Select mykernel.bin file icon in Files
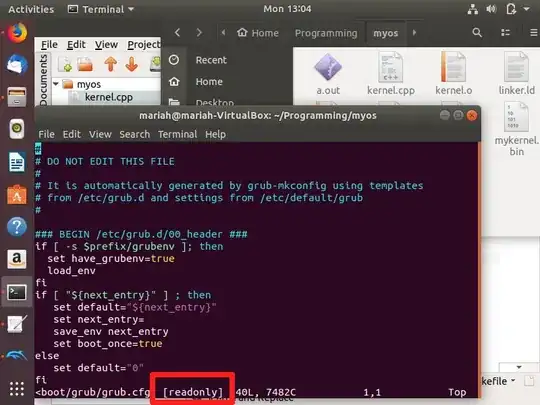 516,129
